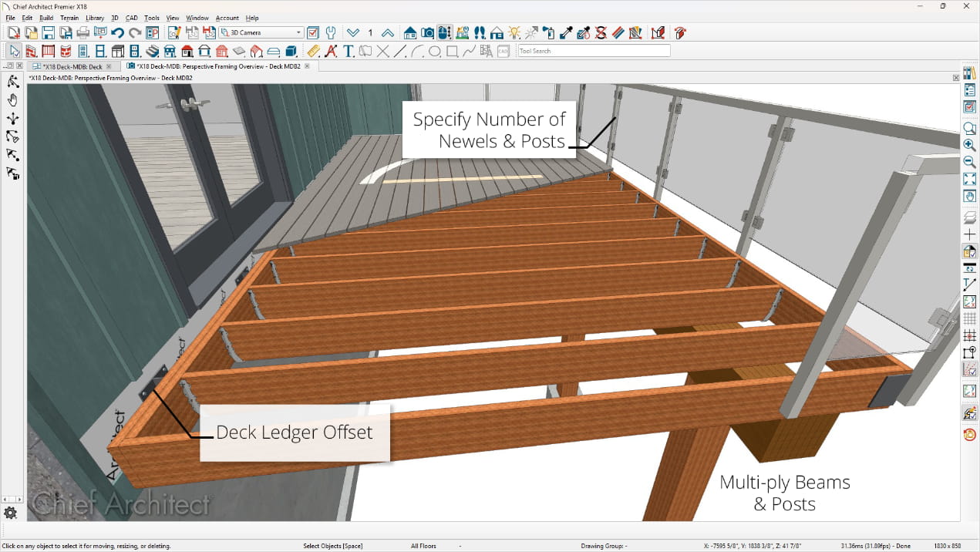The width and height of the screenshot is (980, 552).
Task: Click the current floor number 1
Action: (370, 32)
